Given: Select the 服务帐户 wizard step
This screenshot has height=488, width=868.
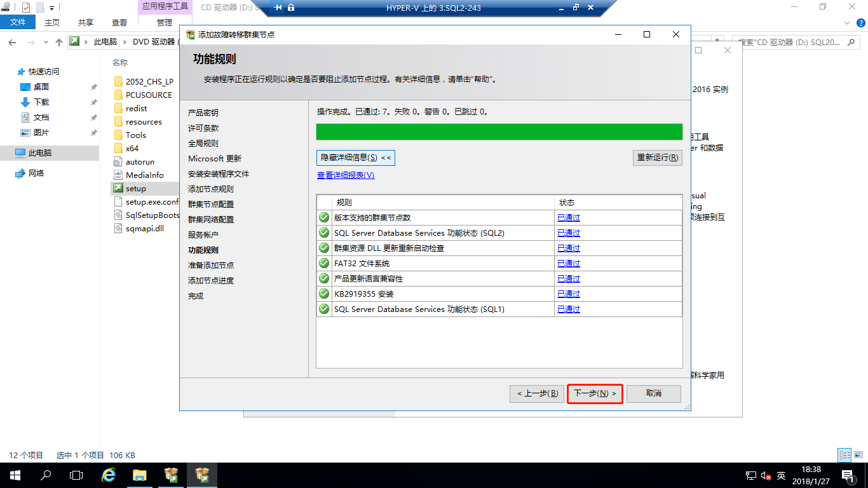Looking at the screenshot, I should pyautogui.click(x=203, y=235).
